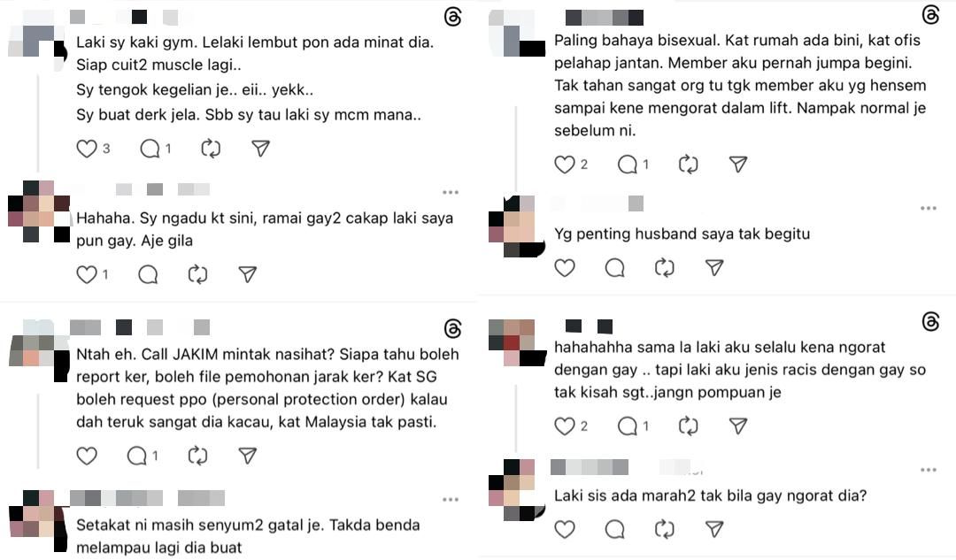Open options for "Setakat ni masih senyum2" reply
This screenshot has height=560, width=956.
[451, 499]
